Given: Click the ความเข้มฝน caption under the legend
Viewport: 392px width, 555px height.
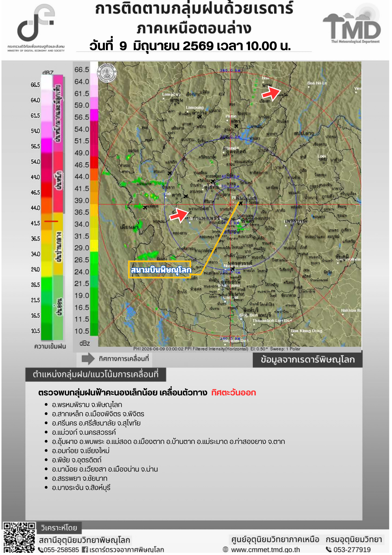Looking at the screenshot, I should point(50,346).
